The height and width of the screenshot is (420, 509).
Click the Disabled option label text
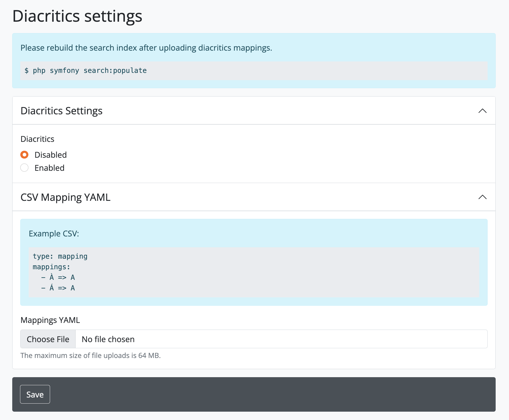tap(51, 155)
